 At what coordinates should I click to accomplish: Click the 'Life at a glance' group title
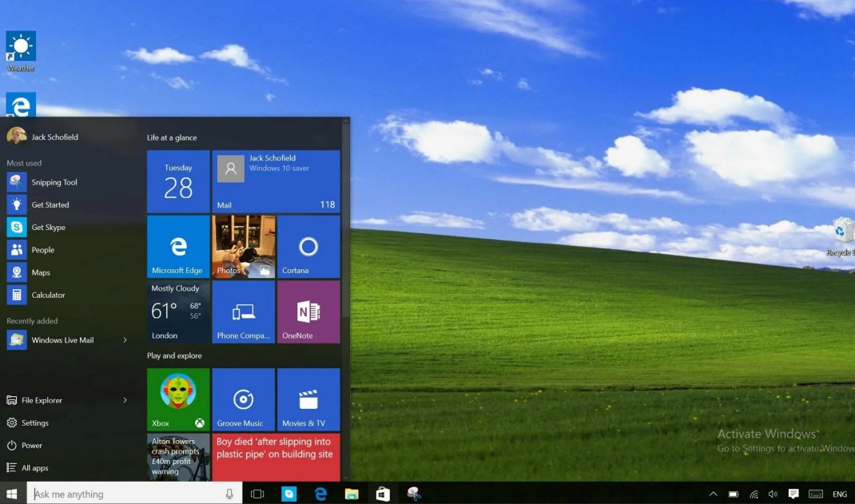point(172,138)
